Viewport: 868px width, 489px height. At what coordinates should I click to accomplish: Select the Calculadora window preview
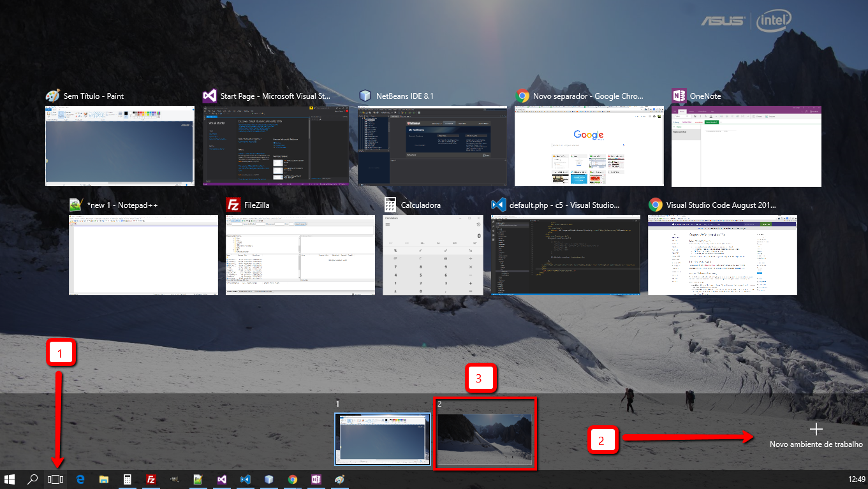click(432, 254)
